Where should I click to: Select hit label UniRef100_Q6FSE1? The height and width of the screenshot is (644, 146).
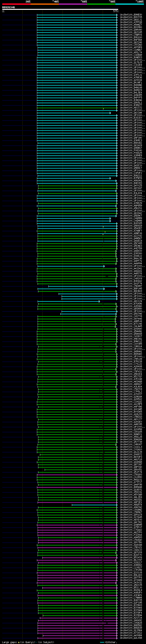coord(131,502)
